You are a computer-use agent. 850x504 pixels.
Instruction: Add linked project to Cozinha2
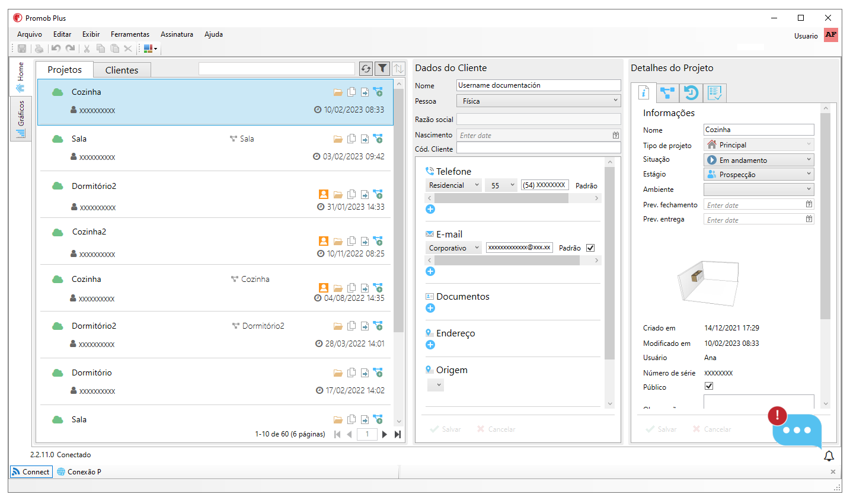378,241
